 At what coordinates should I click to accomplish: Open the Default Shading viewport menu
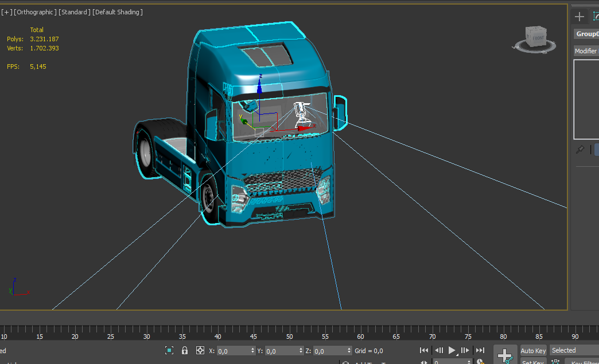point(118,12)
